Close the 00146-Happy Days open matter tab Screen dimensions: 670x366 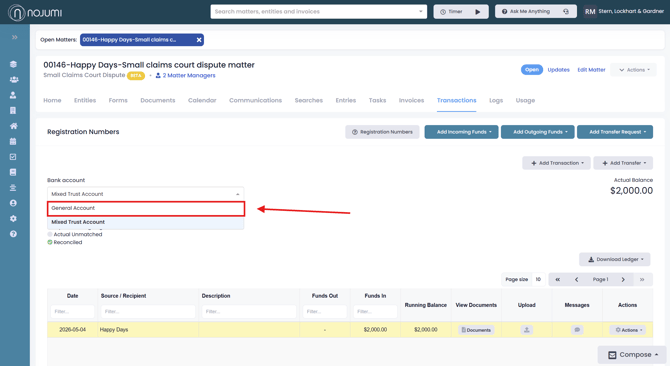coord(199,40)
